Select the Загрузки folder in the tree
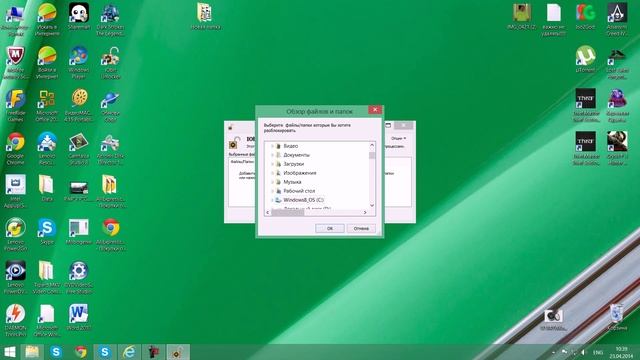Viewport: 640px width, 360px height. (x=293, y=164)
